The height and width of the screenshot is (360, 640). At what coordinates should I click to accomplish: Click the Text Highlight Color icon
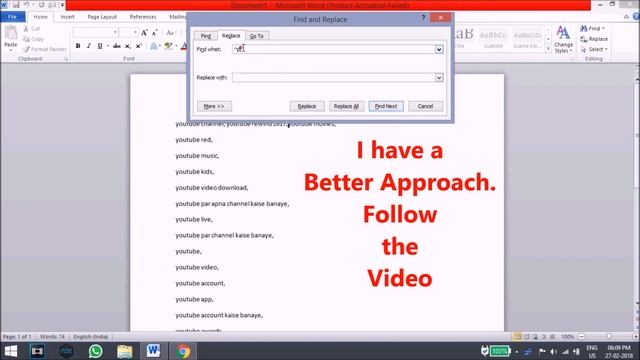[x=168, y=46]
